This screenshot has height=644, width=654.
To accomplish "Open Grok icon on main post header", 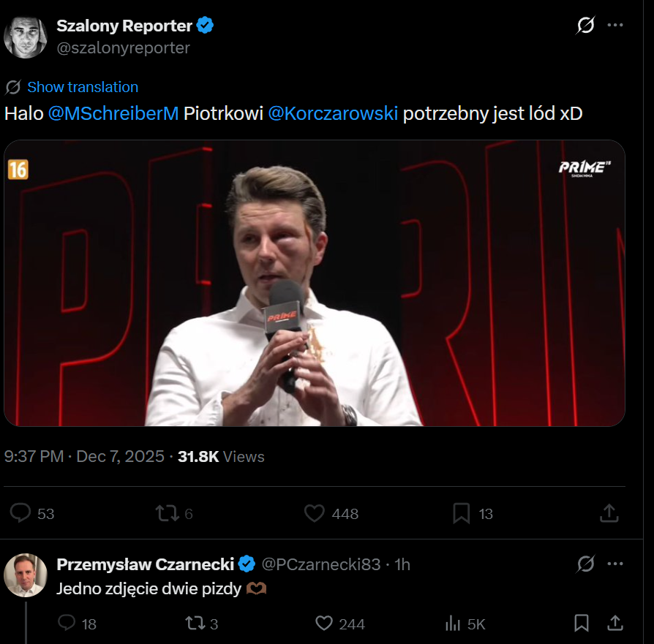I will tap(585, 26).
